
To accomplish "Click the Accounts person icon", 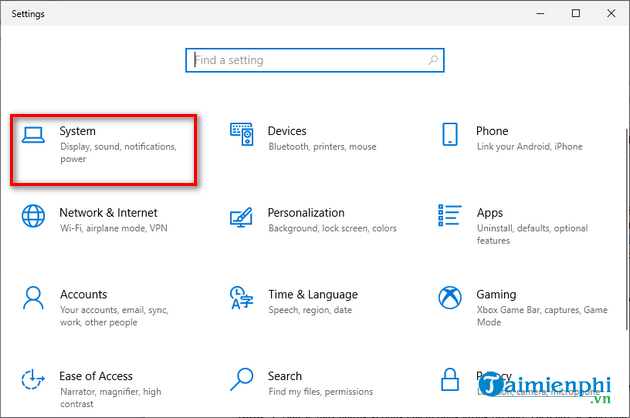I will click(34, 298).
